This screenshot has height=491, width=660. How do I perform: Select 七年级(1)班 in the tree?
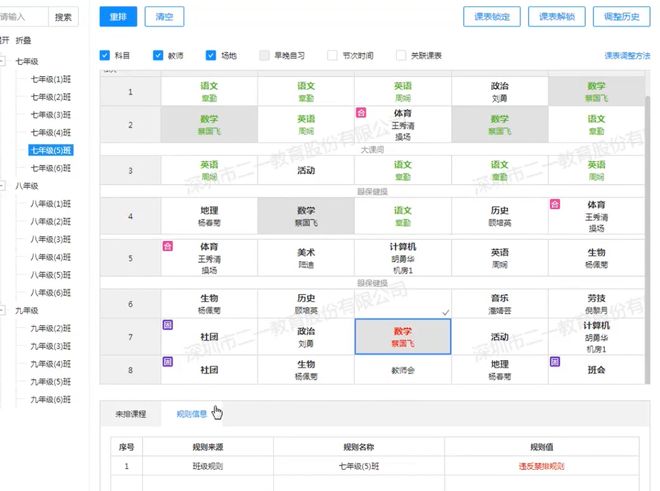pos(51,79)
